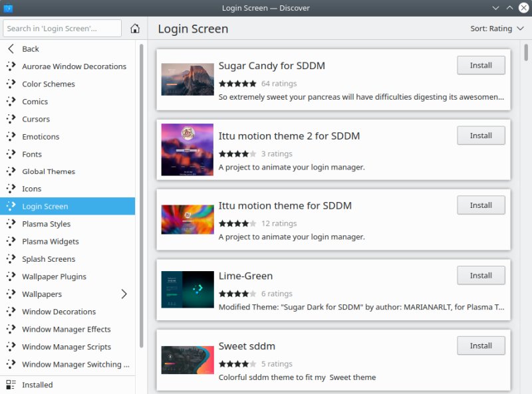Click the main list vertical scrollbar
The width and height of the screenshot is (532, 394).
(x=526, y=53)
